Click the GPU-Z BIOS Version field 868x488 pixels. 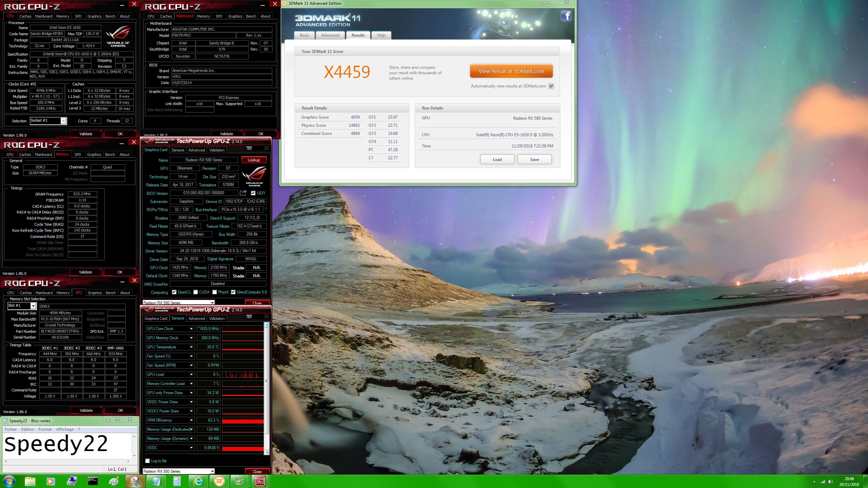tap(203, 193)
